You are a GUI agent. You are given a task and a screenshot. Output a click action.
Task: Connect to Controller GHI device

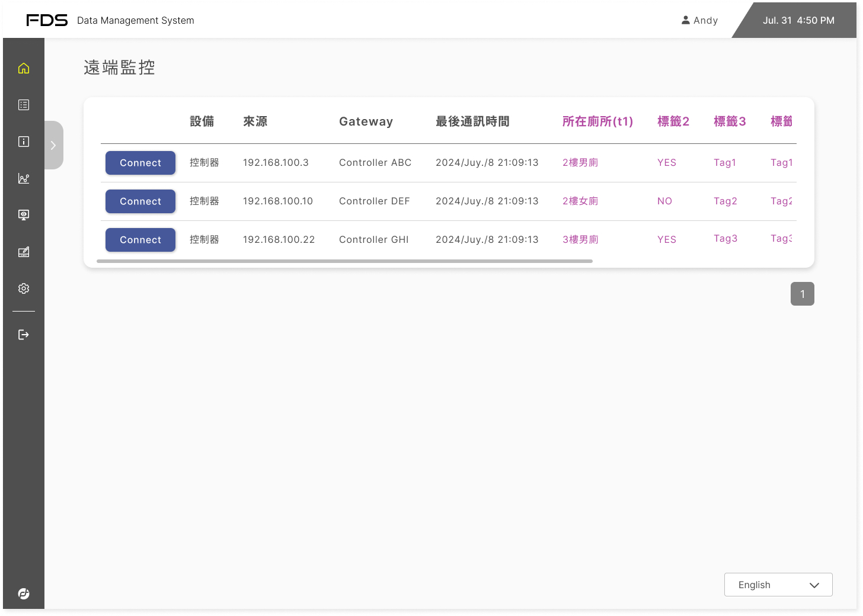[140, 240]
